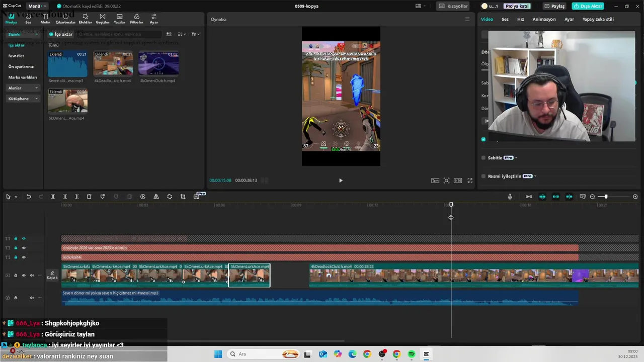Switch to the Ses inspector tab

505,19
